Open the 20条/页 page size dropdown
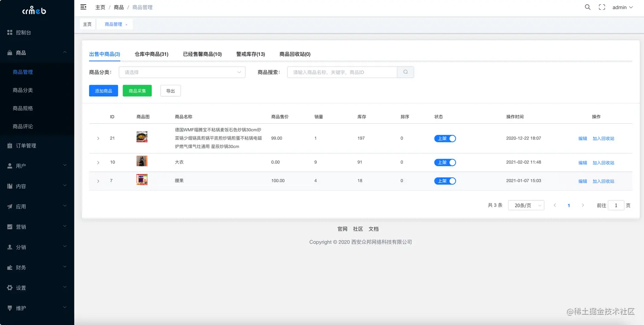The width and height of the screenshot is (644, 325). pyautogui.click(x=526, y=205)
